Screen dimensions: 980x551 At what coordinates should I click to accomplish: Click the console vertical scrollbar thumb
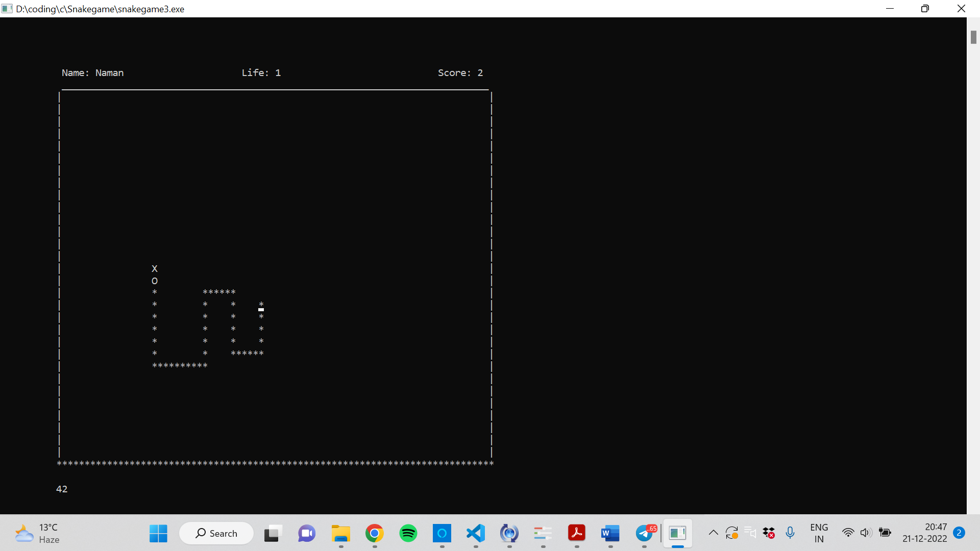(973, 37)
